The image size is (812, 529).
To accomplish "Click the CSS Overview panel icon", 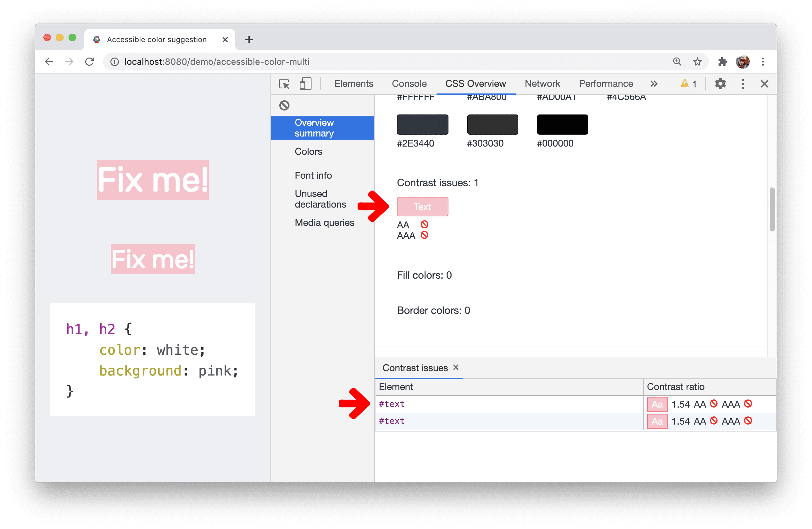I will pyautogui.click(x=476, y=83).
